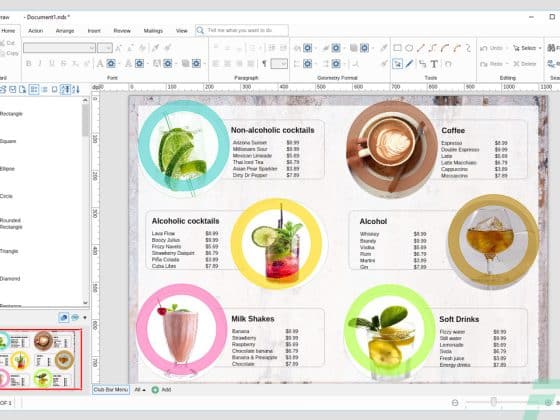Click the Delete button in Editing

coord(525,64)
